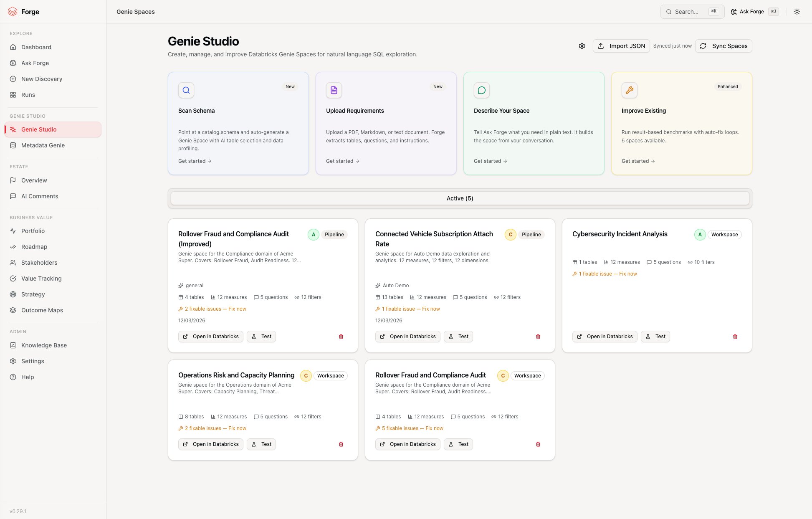Open workspace Rollover Fraud Audit in Databricks
Viewport: 812px width, 519px height.
408,444
